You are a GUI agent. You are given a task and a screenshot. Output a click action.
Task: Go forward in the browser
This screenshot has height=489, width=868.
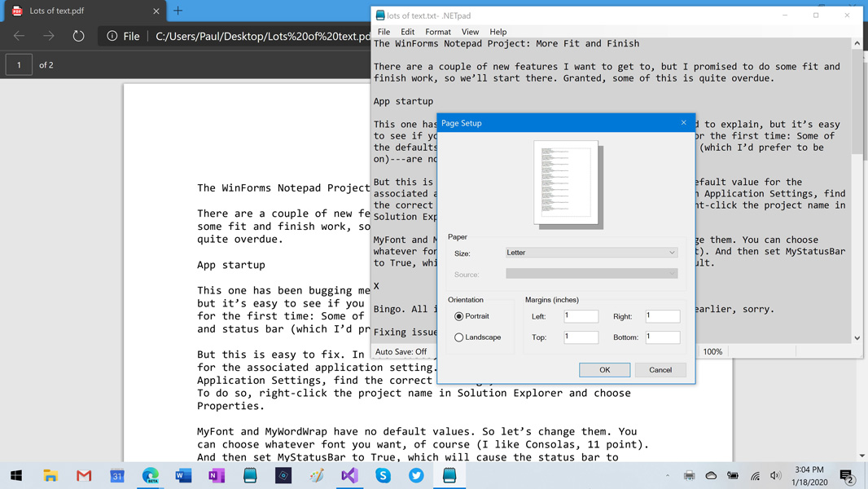pyautogui.click(x=49, y=36)
